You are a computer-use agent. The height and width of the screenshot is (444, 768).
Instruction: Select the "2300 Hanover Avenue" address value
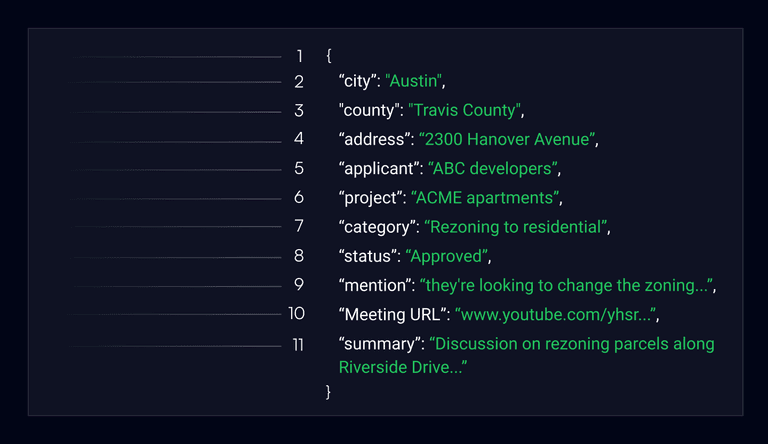click(x=507, y=139)
